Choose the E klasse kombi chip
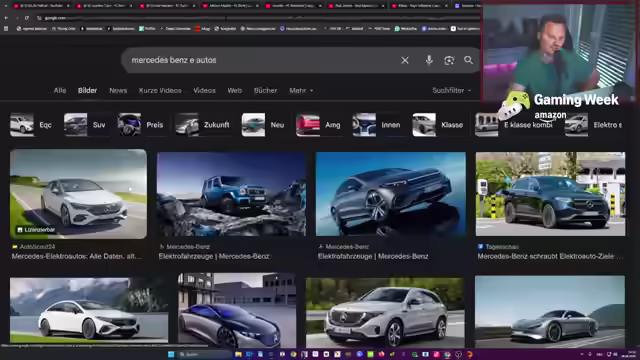 coord(515,125)
